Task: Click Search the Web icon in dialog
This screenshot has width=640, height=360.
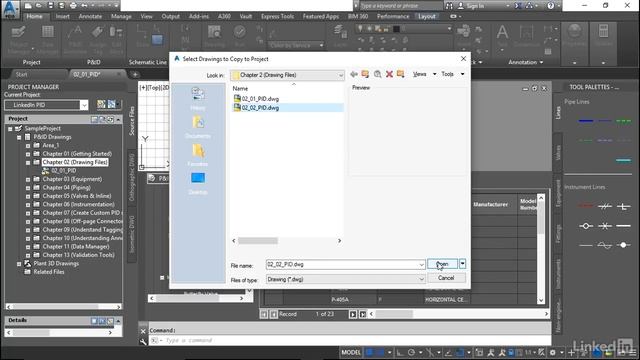Action: point(378,74)
